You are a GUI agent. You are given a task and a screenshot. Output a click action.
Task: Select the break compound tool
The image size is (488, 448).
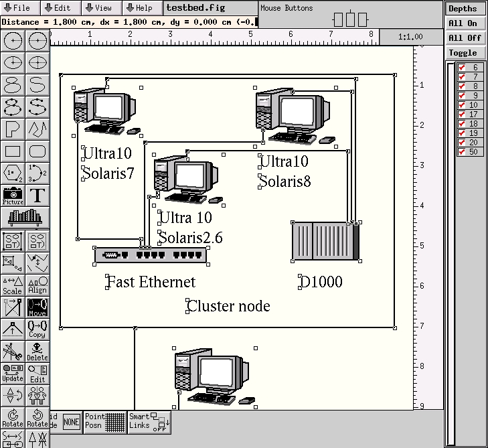pyautogui.click(x=37, y=241)
